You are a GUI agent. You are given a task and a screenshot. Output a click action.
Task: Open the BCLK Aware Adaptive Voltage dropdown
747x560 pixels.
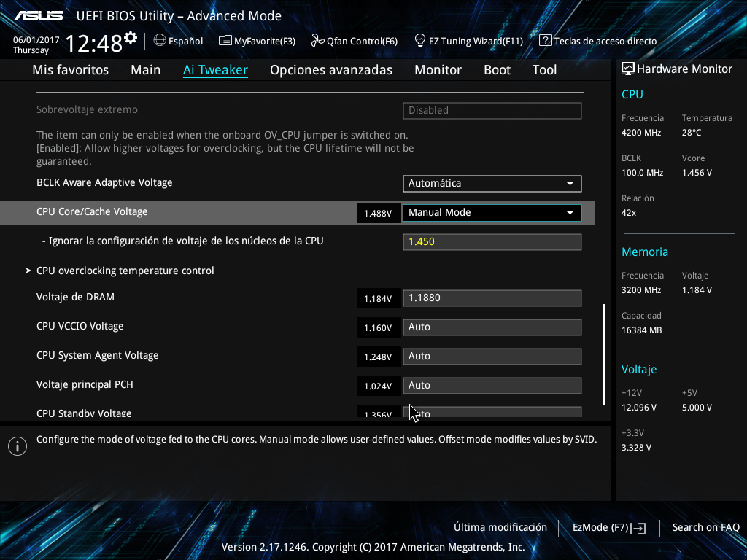[x=492, y=183]
